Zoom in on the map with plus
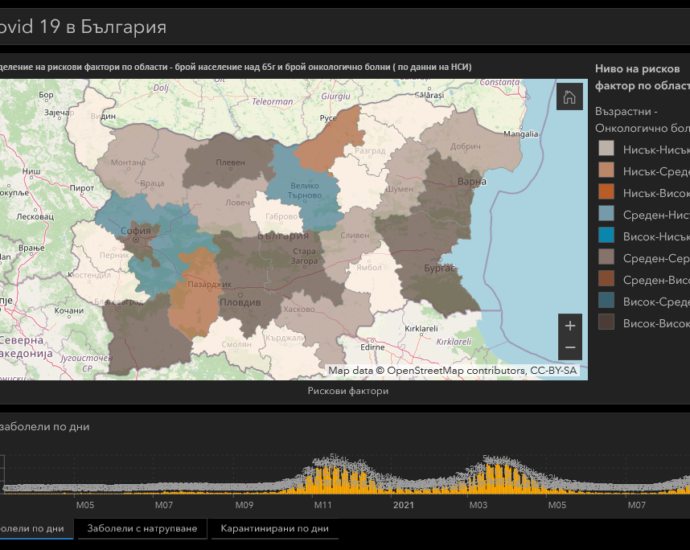 click(570, 326)
